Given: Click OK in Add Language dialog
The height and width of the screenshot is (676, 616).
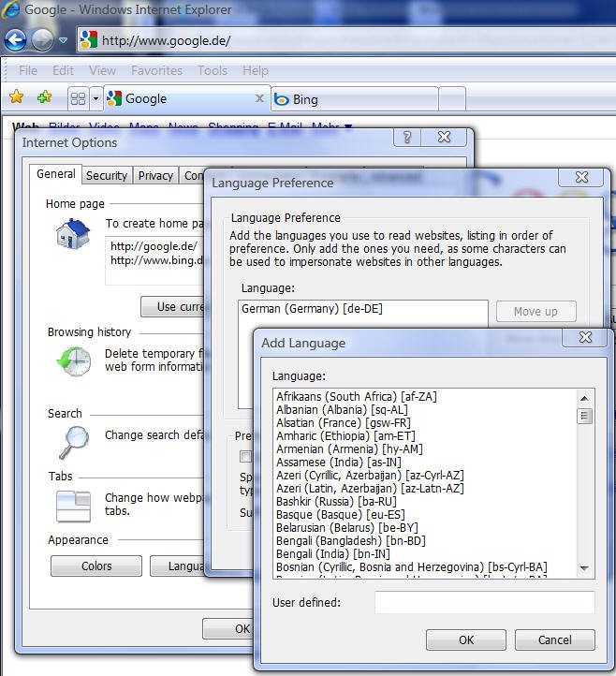Looking at the screenshot, I should (x=466, y=639).
